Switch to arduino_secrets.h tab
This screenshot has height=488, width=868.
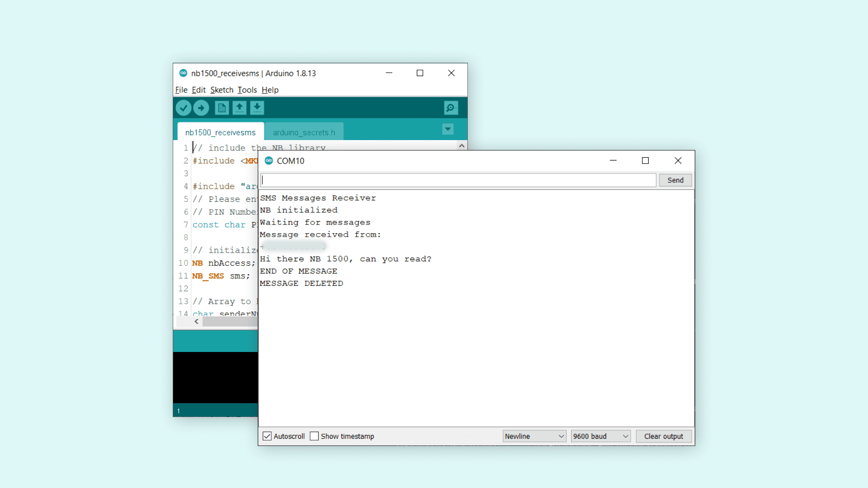304,132
